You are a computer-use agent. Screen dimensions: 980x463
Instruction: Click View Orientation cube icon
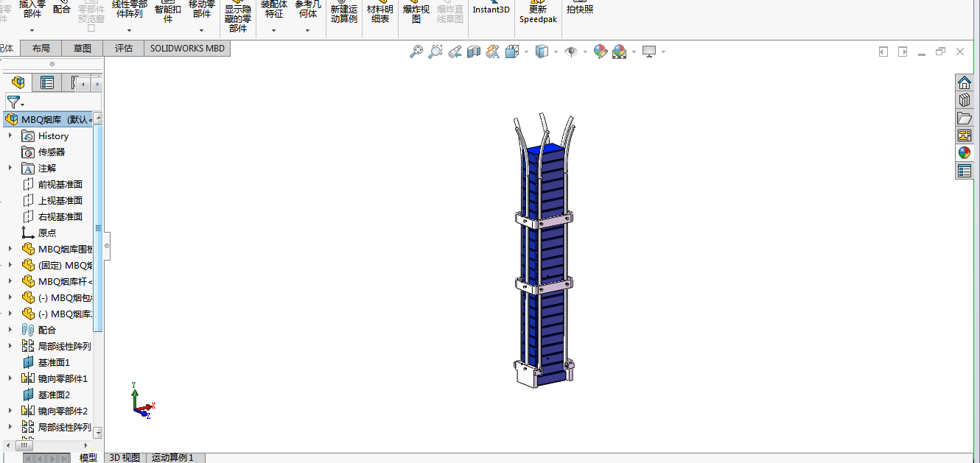[x=512, y=52]
